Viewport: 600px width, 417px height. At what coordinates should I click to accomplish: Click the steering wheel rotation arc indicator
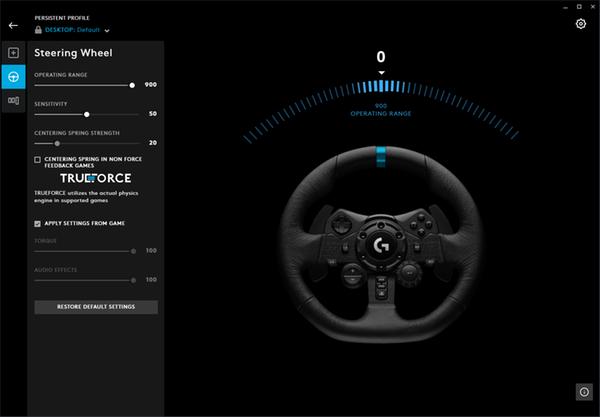coord(380,87)
